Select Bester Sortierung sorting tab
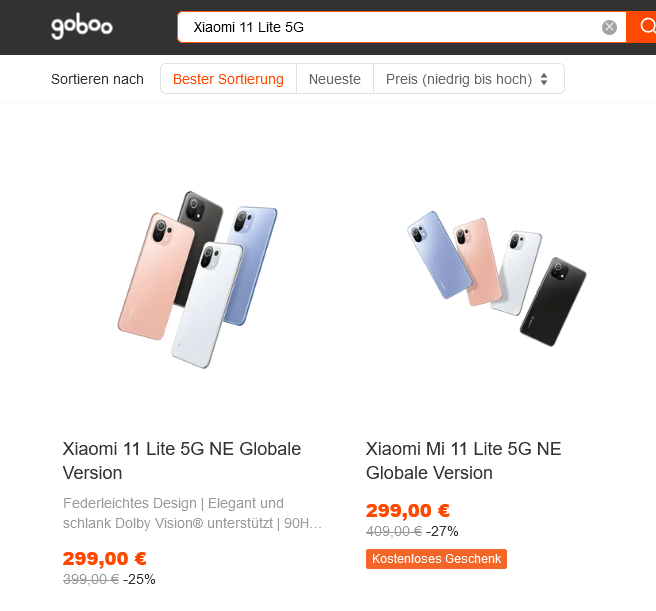The width and height of the screenshot is (656, 611). click(228, 79)
